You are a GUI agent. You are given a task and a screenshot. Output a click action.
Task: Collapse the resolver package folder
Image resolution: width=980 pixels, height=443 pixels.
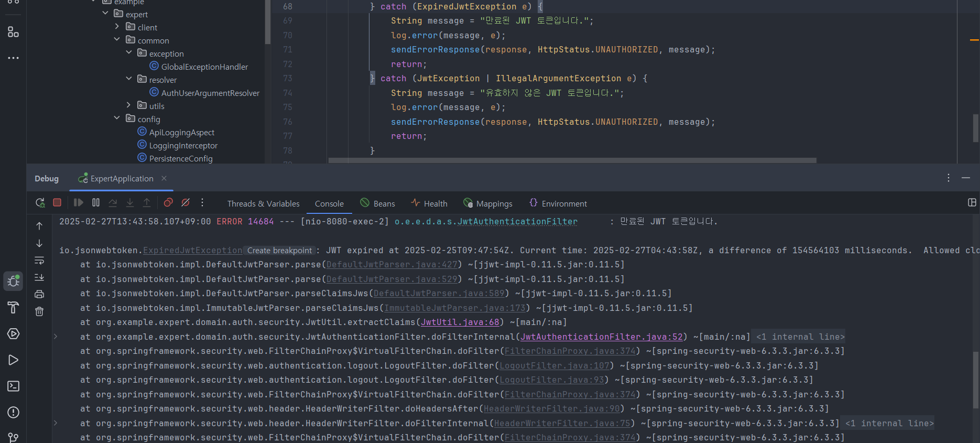click(129, 79)
